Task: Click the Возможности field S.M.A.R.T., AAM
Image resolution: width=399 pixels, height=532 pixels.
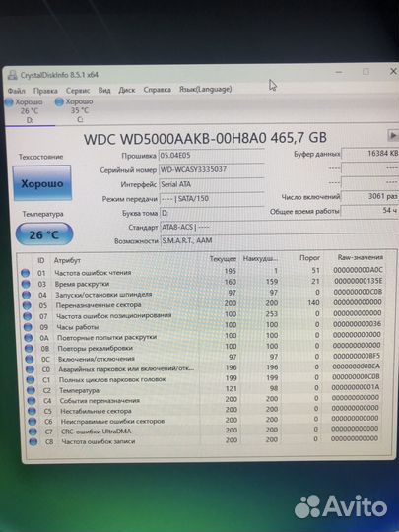Action: pos(278,241)
